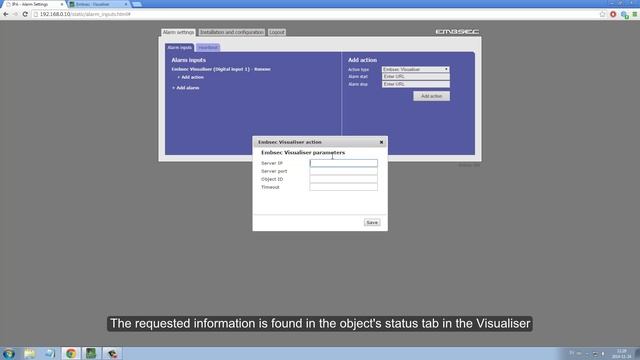Reload the alarm settings page
The image size is (640, 360).
click(25, 14)
